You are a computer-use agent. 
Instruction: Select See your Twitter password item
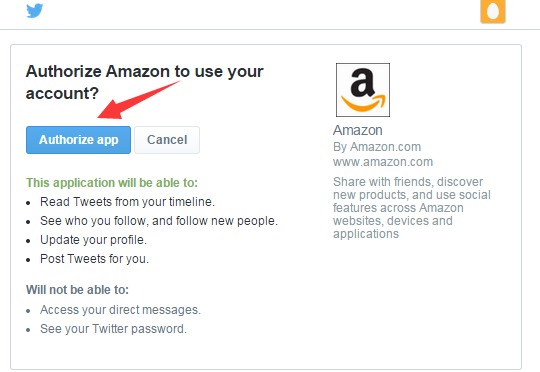click(x=113, y=329)
